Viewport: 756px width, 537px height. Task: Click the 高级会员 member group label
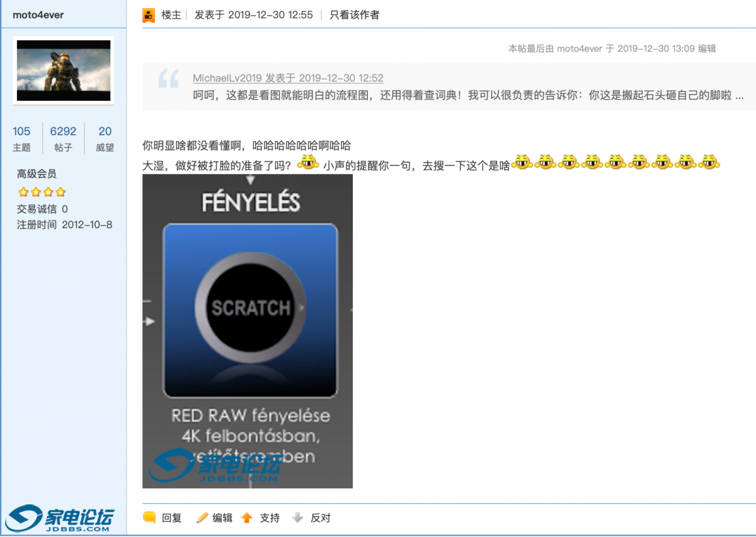coord(37,173)
